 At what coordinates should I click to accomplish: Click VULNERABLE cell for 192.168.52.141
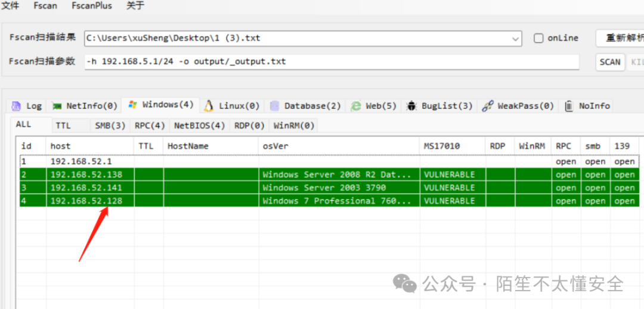[x=453, y=188]
